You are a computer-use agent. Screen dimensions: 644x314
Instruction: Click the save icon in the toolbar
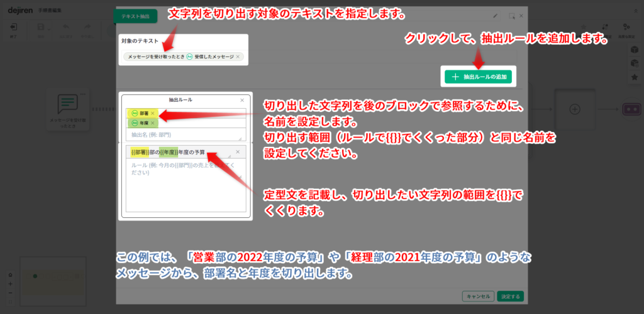(41, 27)
